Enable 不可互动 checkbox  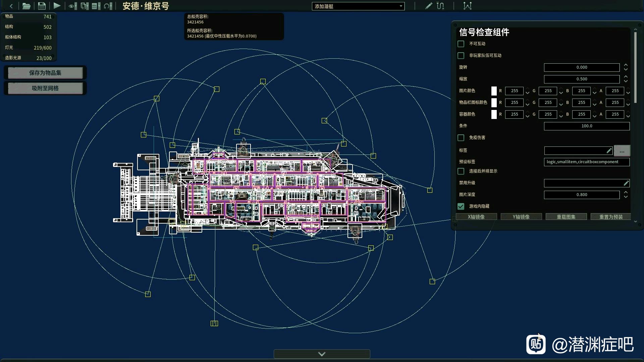tap(461, 44)
